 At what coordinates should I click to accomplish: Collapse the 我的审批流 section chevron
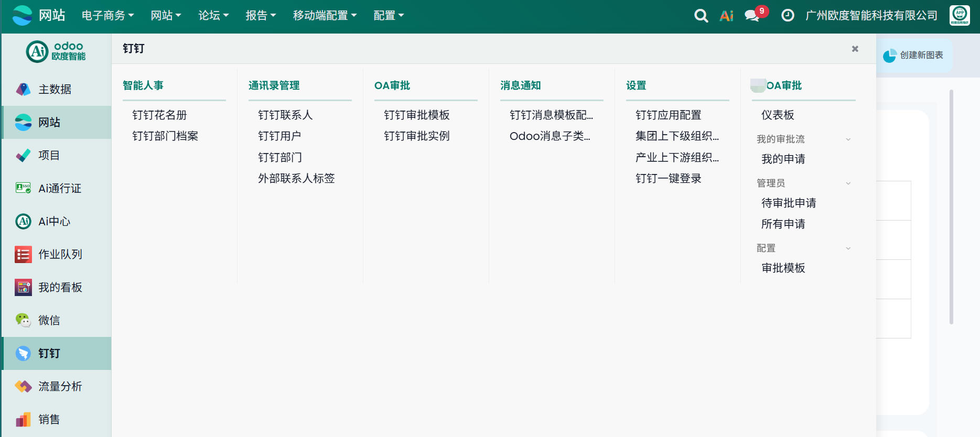point(848,139)
